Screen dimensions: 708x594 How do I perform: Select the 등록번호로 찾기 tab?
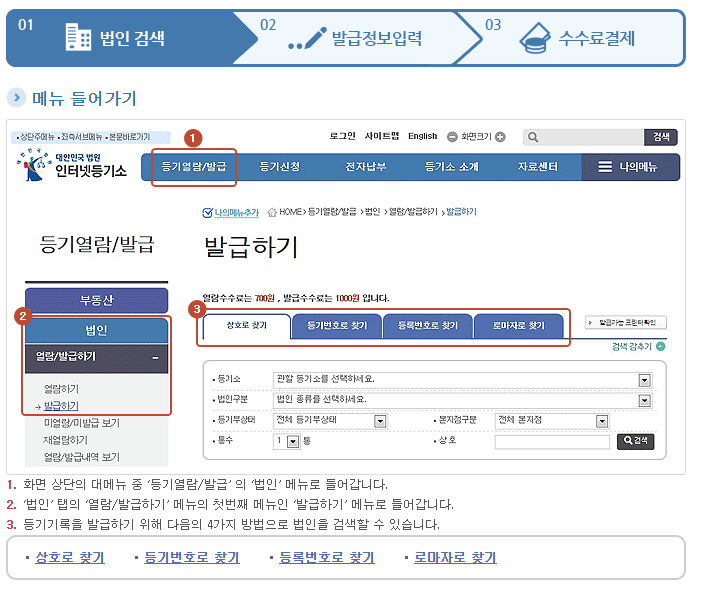click(428, 326)
